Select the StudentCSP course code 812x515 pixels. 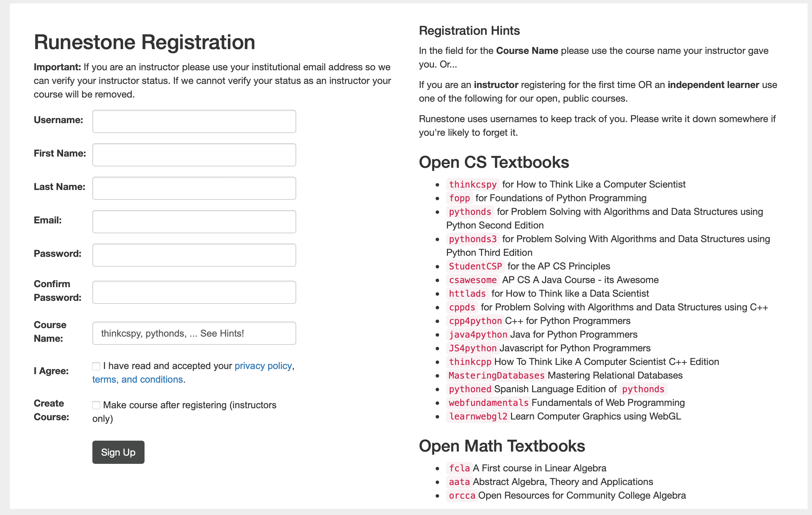(x=475, y=266)
